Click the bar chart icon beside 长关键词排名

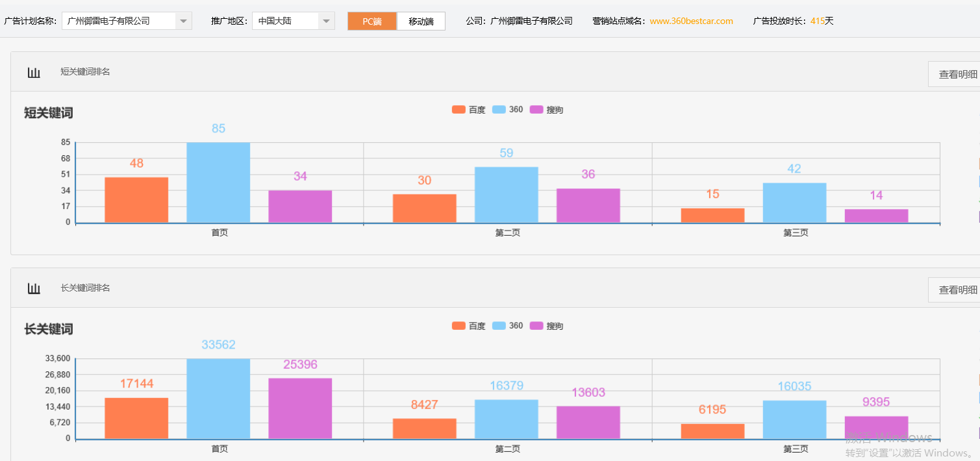(x=34, y=289)
